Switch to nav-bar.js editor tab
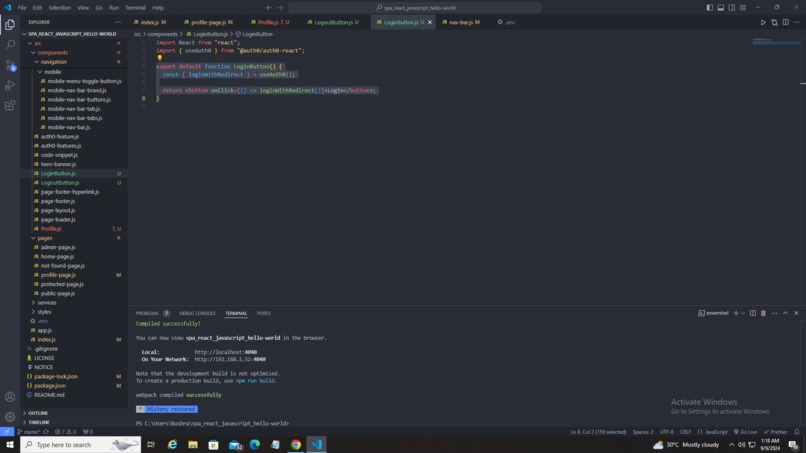This screenshot has height=453, width=806. [x=462, y=22]
